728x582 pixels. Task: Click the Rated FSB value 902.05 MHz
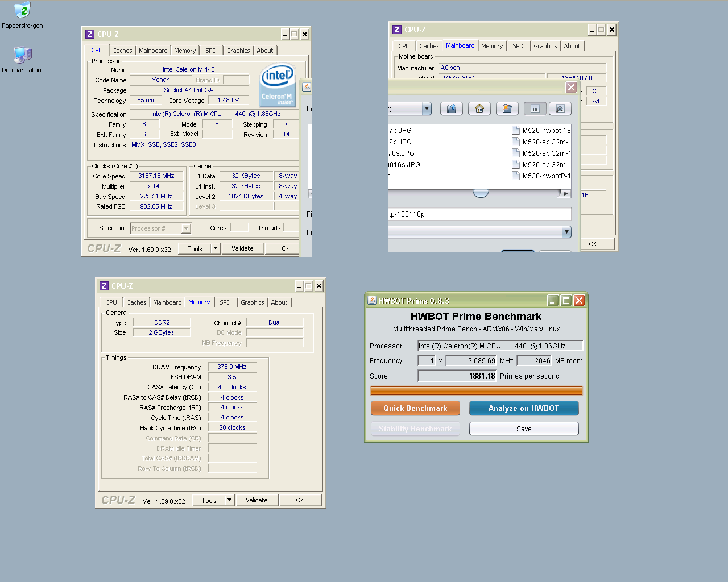point(156,207)
